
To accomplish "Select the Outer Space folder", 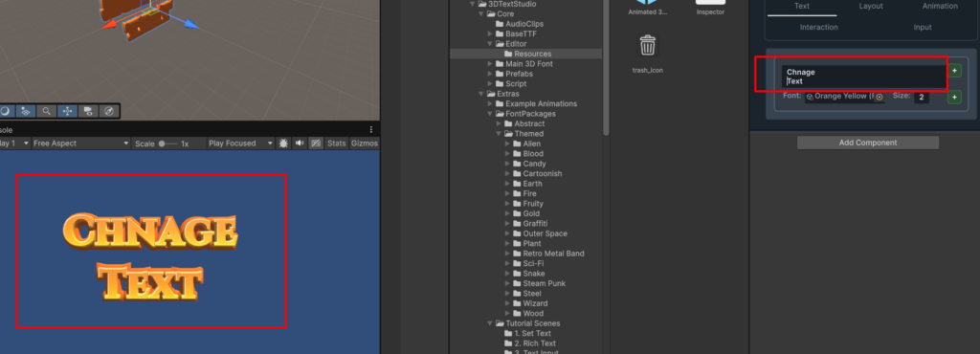I will coord(545,233).
